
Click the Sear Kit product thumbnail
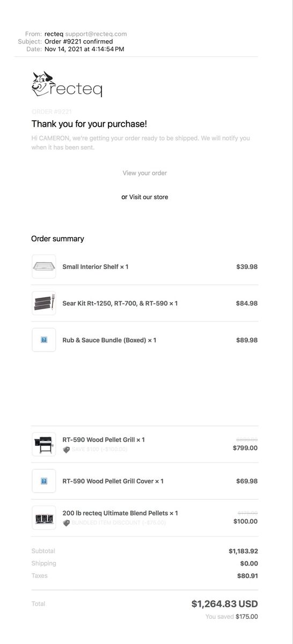coord(44,303)
